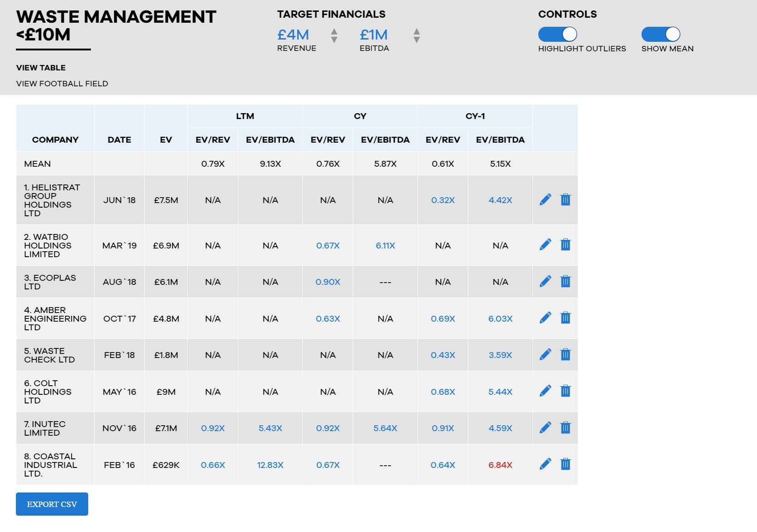This screenshot has height=532, width=757.
Task: Select the CY-1 group header
Action: click(x=475, y=116)
